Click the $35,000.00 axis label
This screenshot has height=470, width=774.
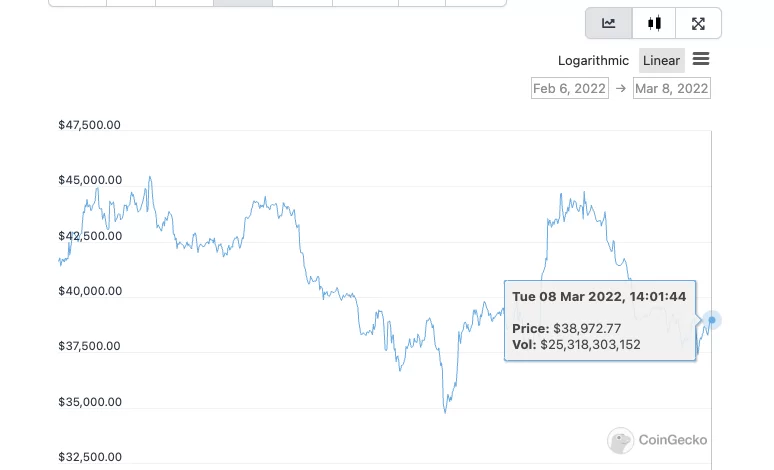[x=90, y=403]
